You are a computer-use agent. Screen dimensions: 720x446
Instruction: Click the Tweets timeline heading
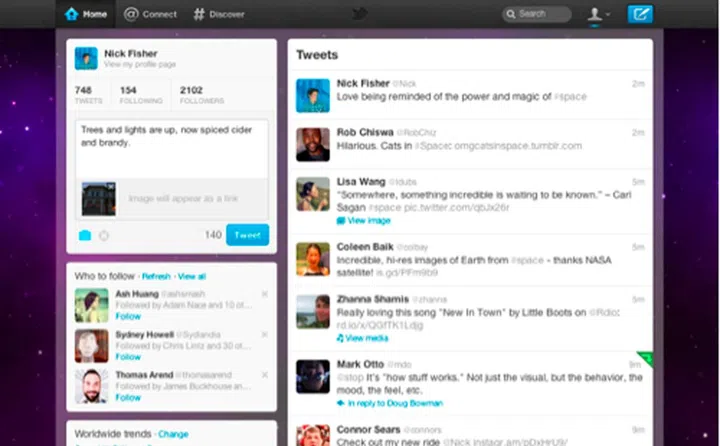[317, 55]
